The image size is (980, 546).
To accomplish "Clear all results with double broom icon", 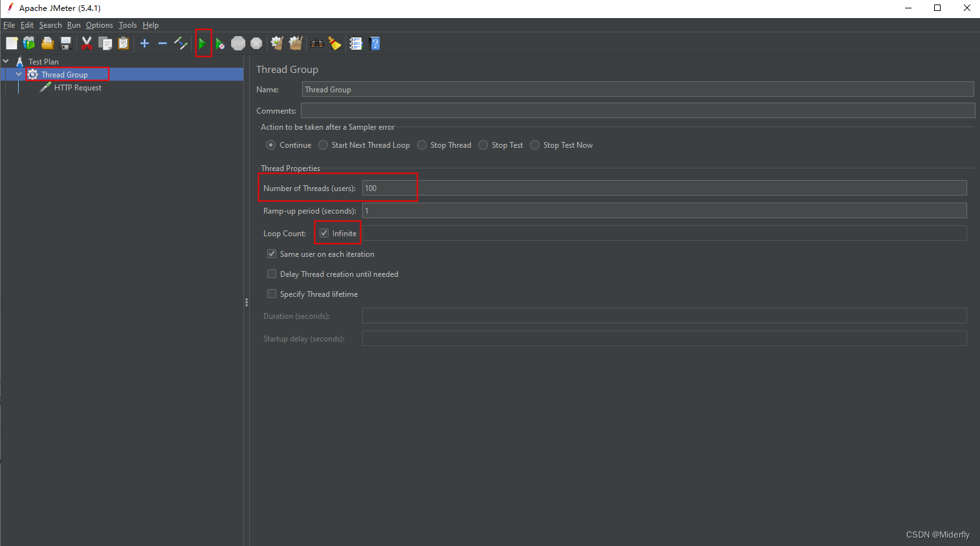I will tap(296, 43).
